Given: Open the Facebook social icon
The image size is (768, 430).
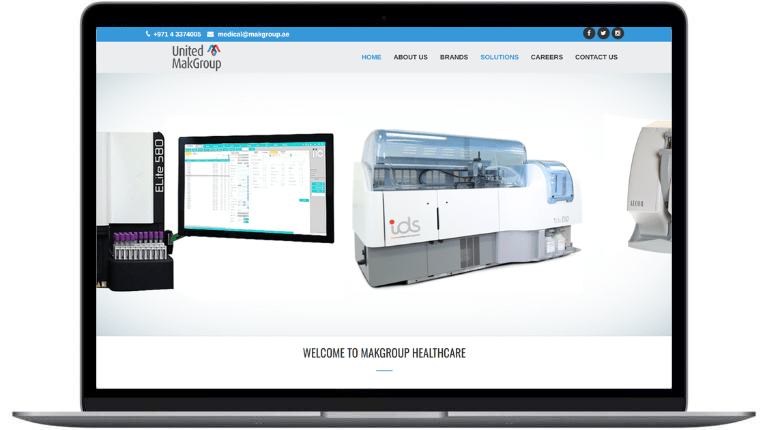Looking at the screenshot, I should (x=589, y=33).
